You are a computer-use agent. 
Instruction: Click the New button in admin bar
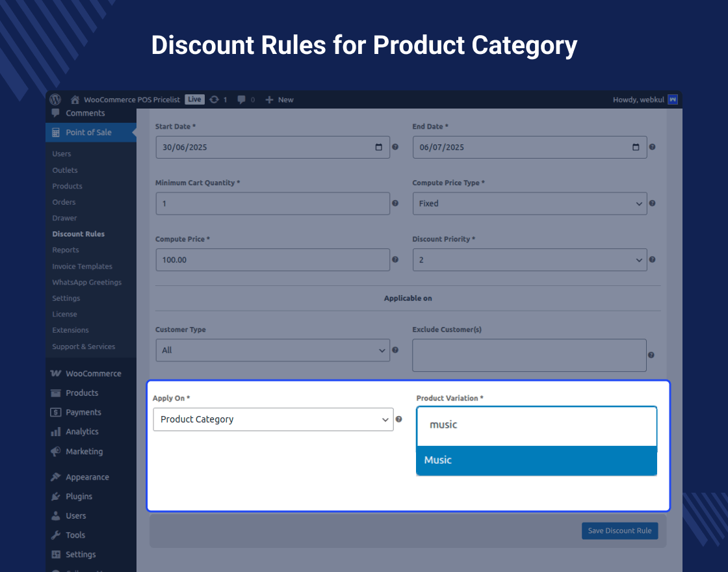[x=280, y=99]
